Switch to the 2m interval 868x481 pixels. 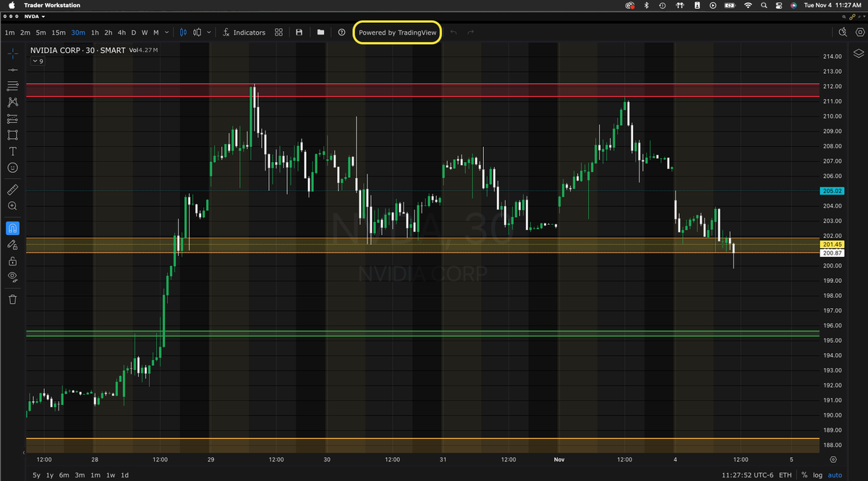click(x=25, y=33)
